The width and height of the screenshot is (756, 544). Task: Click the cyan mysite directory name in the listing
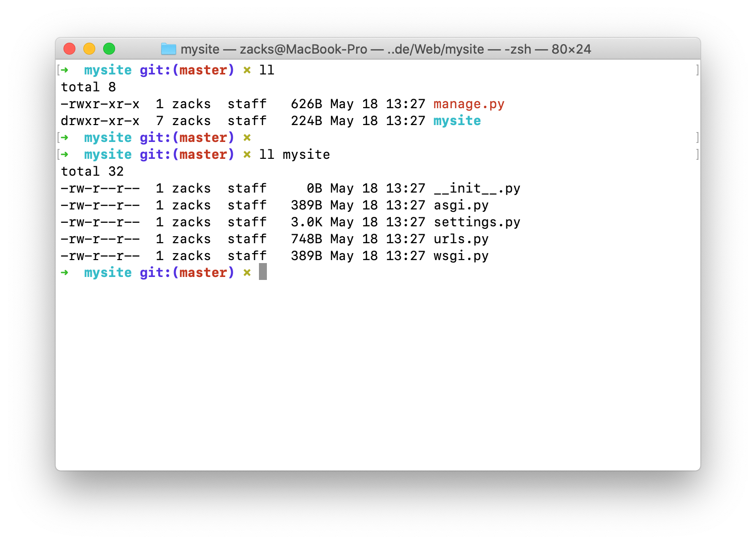pos(457,121)
